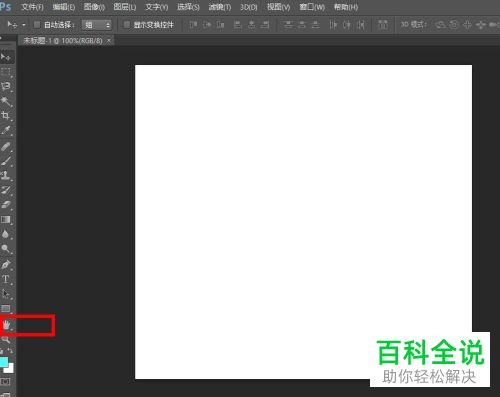
Task: Open the 滤镜(T) menu
Action: point(220,7)
